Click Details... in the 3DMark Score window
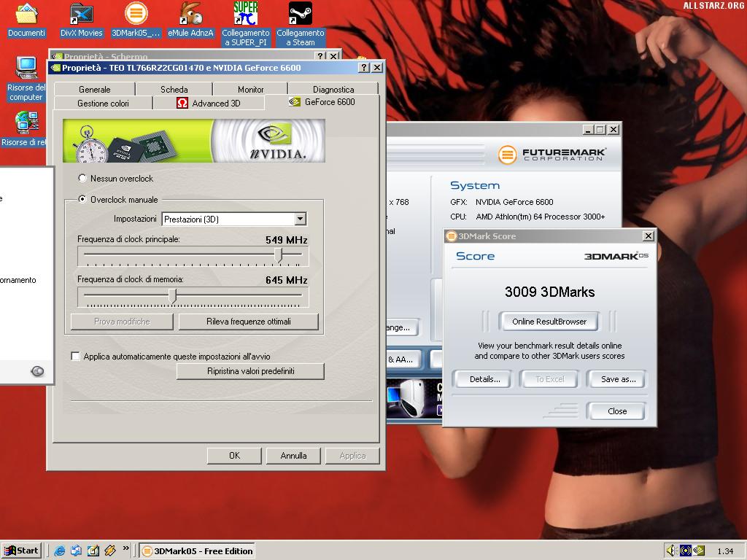747x560 pixels. [x=481, y=379]
